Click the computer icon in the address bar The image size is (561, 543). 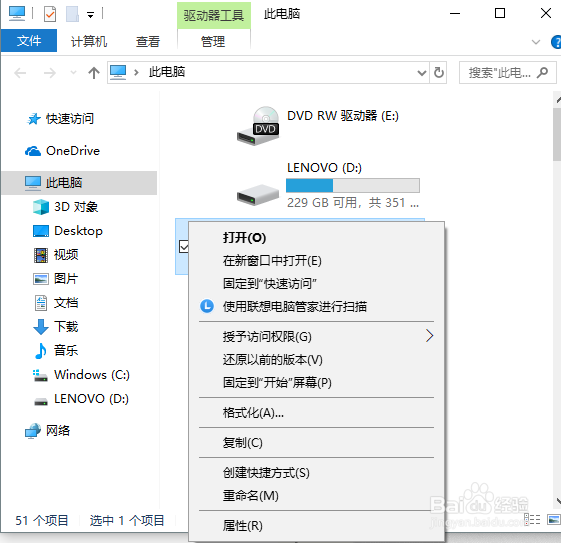point(118,72)
